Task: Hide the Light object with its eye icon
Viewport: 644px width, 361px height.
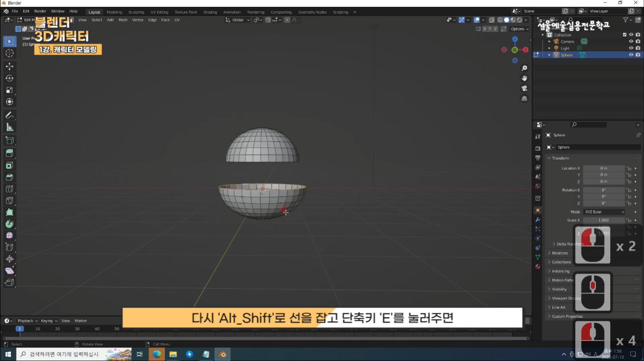Action: click(631, 48)
